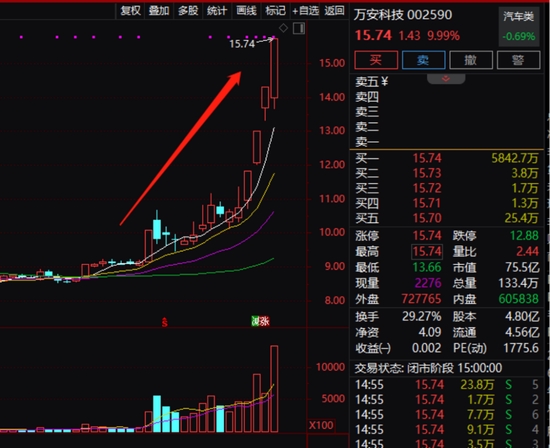Screen dimensions: 550x448
Task: Click the tallest volume bar
Action: coord(274,389)
